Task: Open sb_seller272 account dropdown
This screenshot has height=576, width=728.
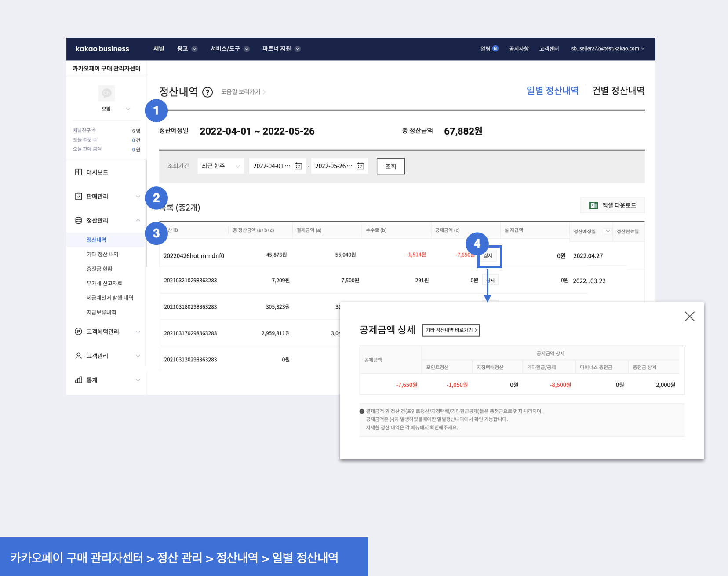Action: point(608,49)
